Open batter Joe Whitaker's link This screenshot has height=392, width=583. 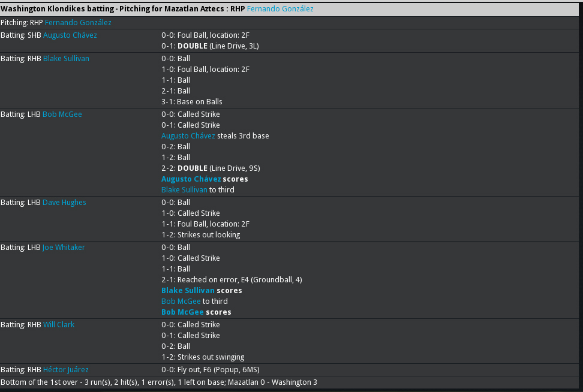pyautogui.click(x=64, y=248)
